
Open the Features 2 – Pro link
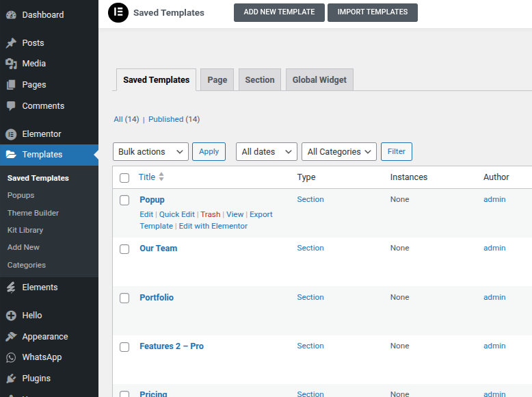(x=172, y=346)
